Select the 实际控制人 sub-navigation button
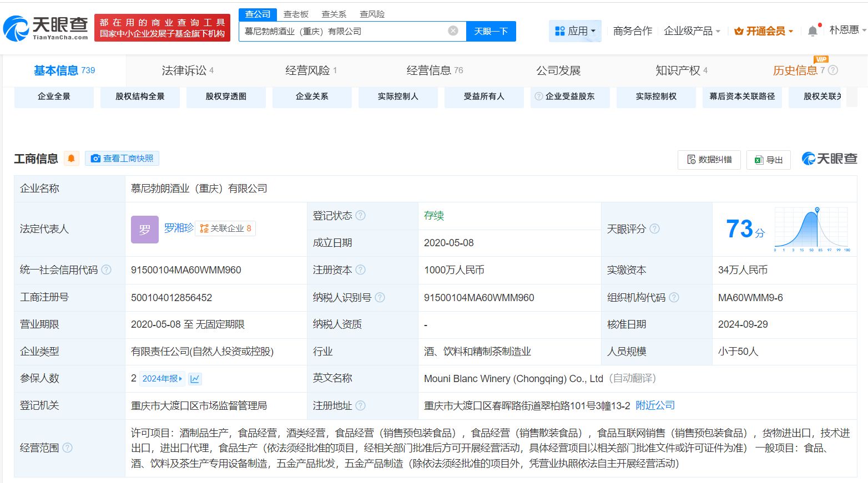868x483 pixels. (398, 96)
